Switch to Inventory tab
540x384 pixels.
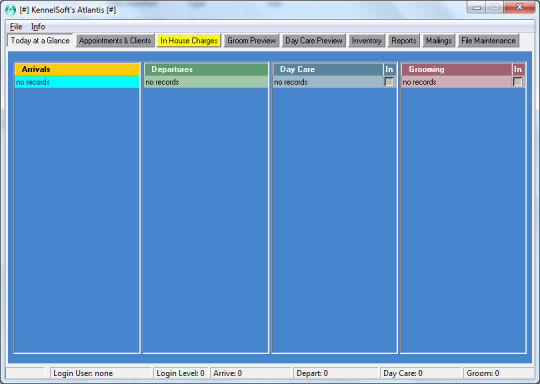[366, 41]
